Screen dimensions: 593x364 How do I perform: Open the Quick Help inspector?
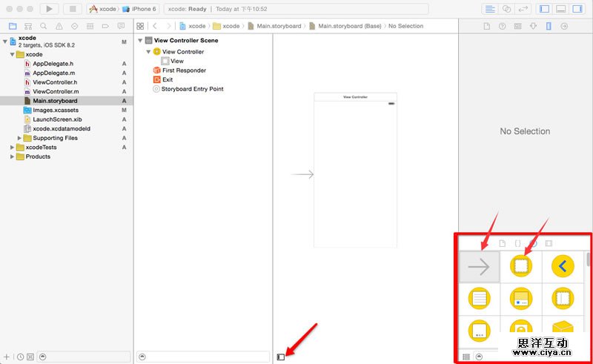[x=503, y=26]
